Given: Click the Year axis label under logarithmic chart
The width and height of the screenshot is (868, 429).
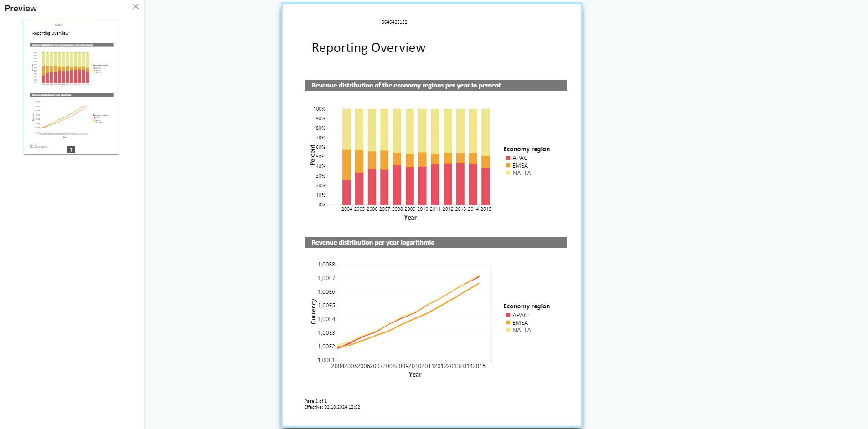Looking at the screenshot, I should coord(415,375).
